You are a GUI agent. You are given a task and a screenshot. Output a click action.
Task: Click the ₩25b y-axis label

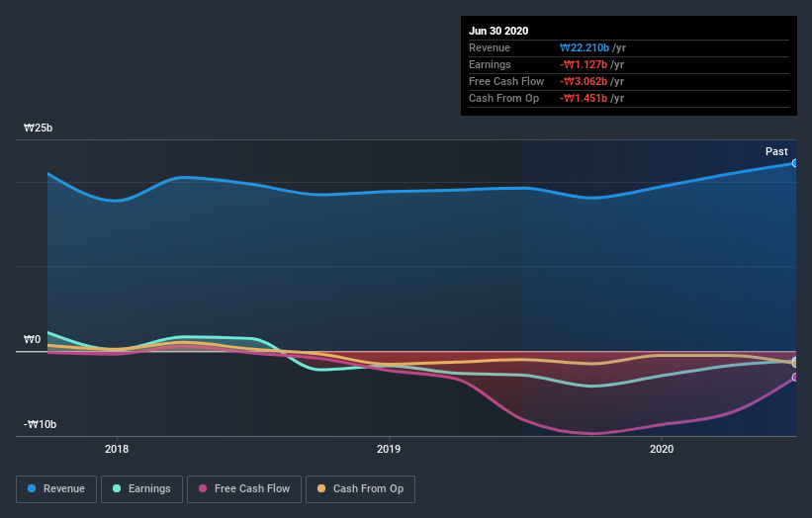point(38,128)
